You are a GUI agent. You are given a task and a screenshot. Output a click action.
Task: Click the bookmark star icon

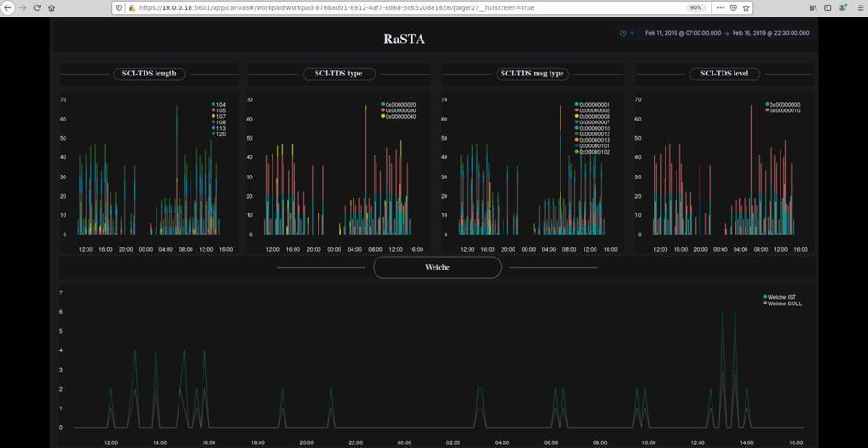click(x=746, y=7)
